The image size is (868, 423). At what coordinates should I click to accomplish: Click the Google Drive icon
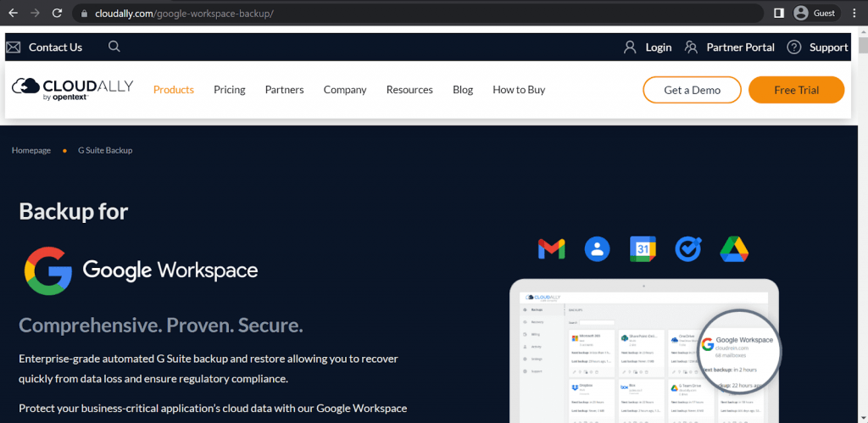click(734, 249)
